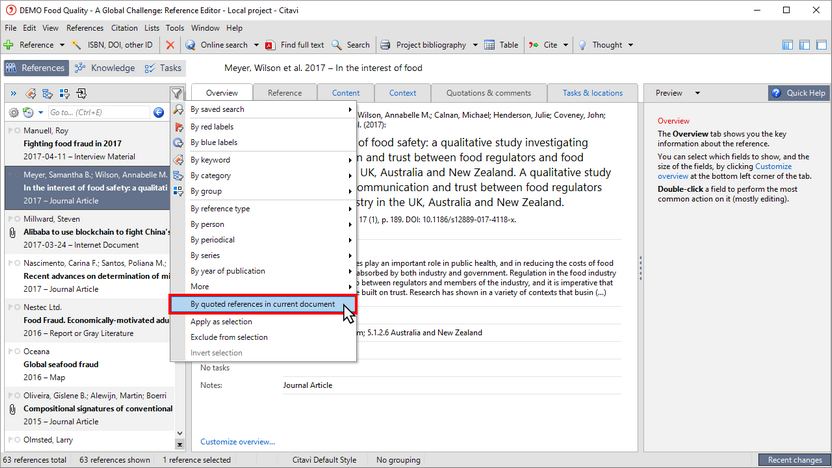This screenshot has width=832, height=468.
Task: Click the blue back arrow next to Go to
Action: (158, 112)
